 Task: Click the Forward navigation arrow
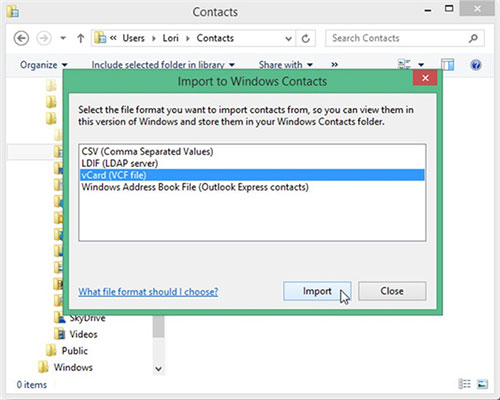coord(44,38)
